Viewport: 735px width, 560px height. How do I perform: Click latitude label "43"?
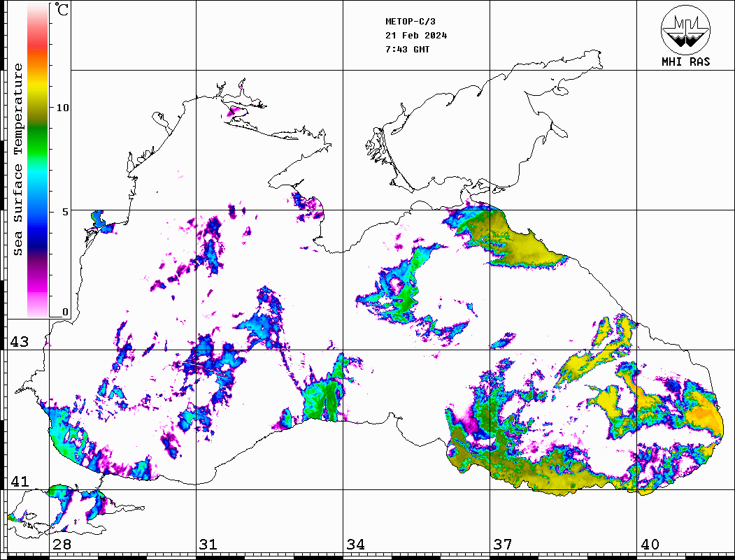[20, 342]
